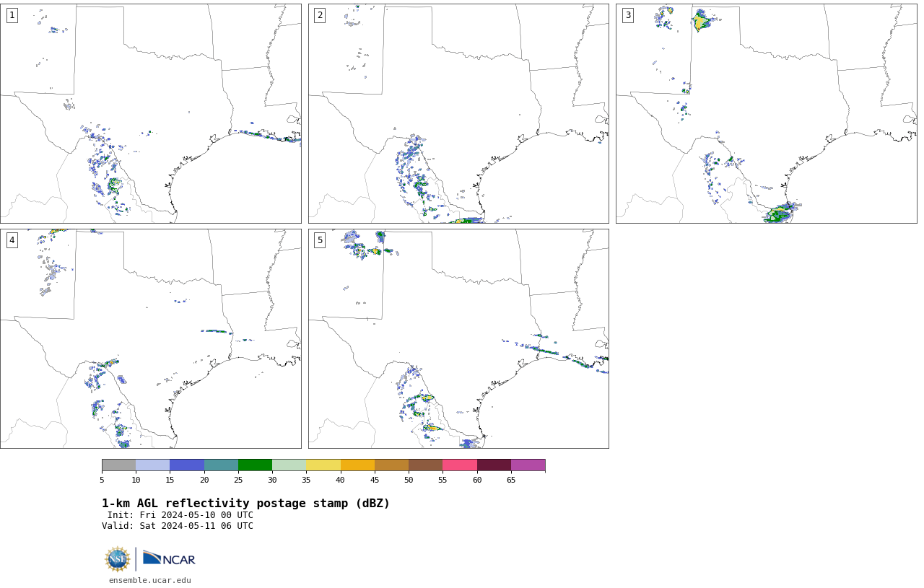Click the tan 45-50 dBZ swatch
The width and height of the screenshot is (924, 588).
coord(392,465)
